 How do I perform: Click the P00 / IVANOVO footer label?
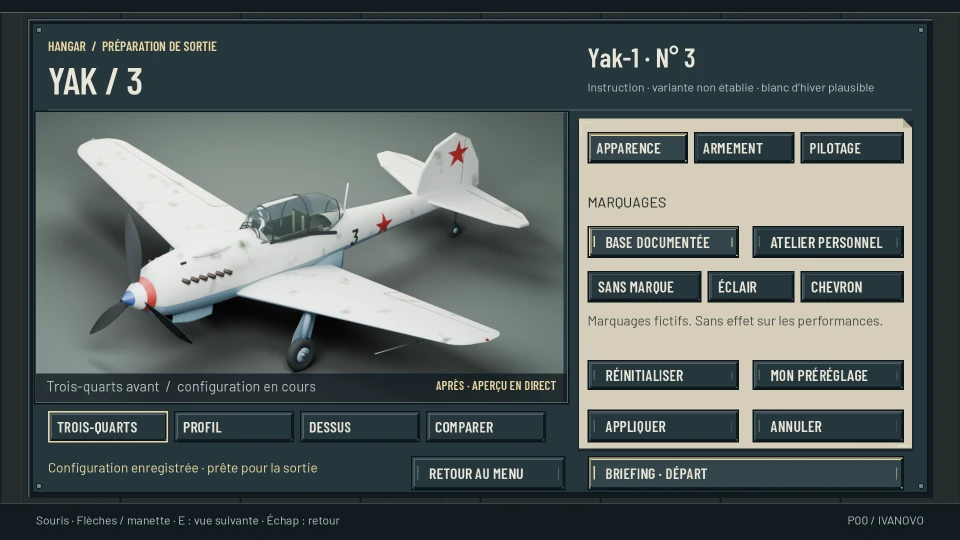point(885,520)
